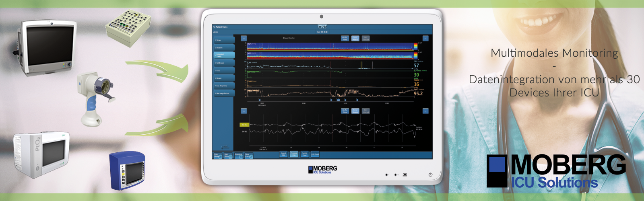The width and height of the screenshot is (644, 201).
Task: Click the CPP value 57
Action: tap(416, 66)
